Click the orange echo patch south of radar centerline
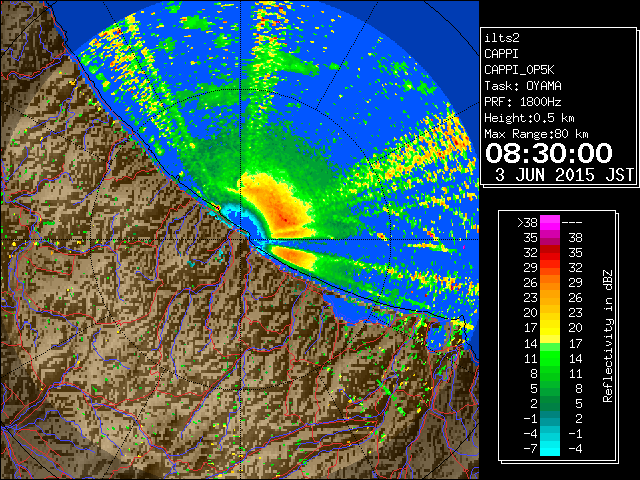 point(293,257)
